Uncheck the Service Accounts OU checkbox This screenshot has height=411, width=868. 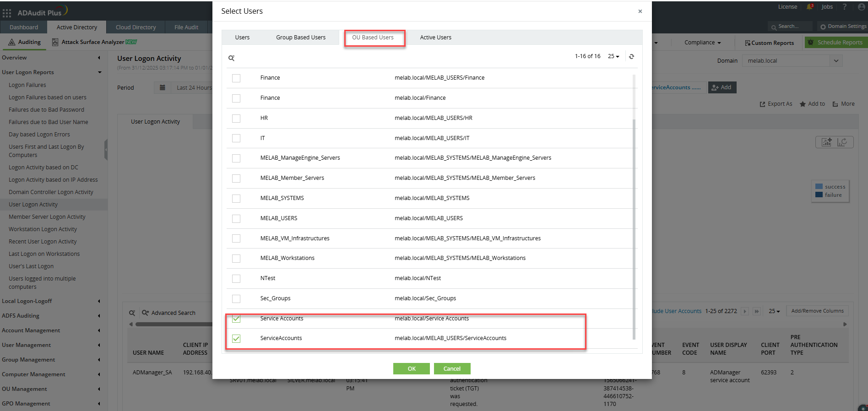click(x=236, y=319)
